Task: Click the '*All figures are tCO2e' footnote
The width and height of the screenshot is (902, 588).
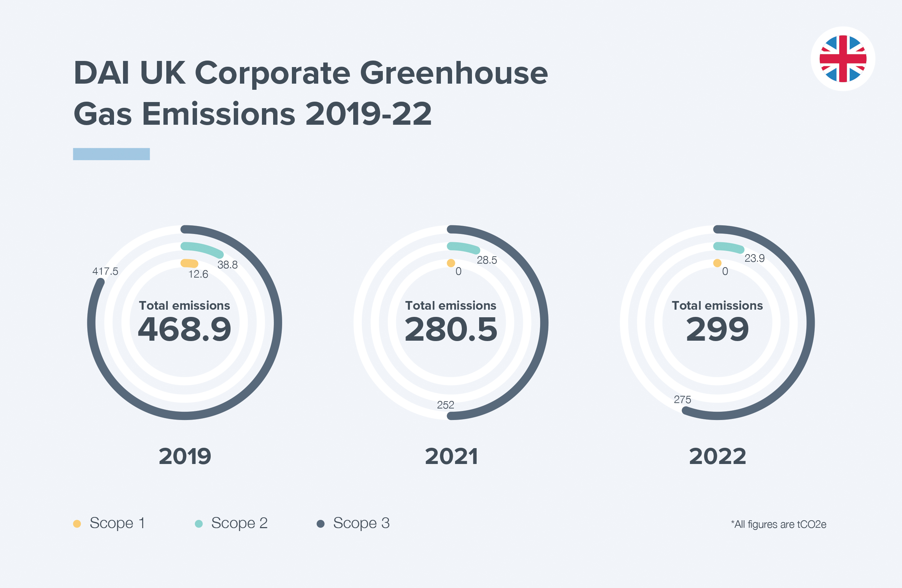Action: point(779,525)
